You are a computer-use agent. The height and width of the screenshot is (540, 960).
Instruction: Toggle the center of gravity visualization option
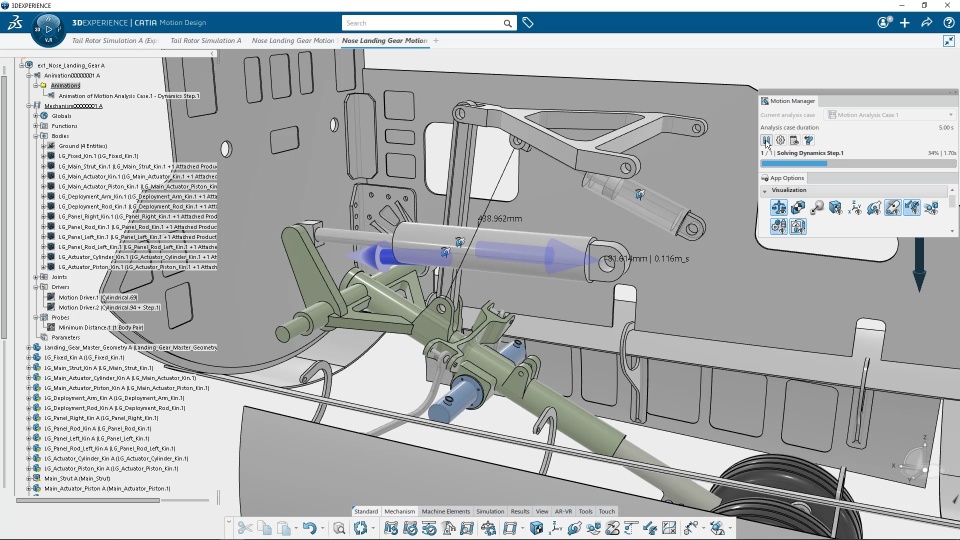[x=798, y=208]
